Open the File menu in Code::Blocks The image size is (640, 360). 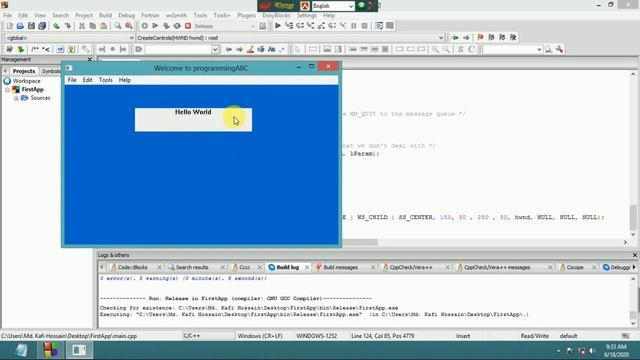tap(7, 15)
